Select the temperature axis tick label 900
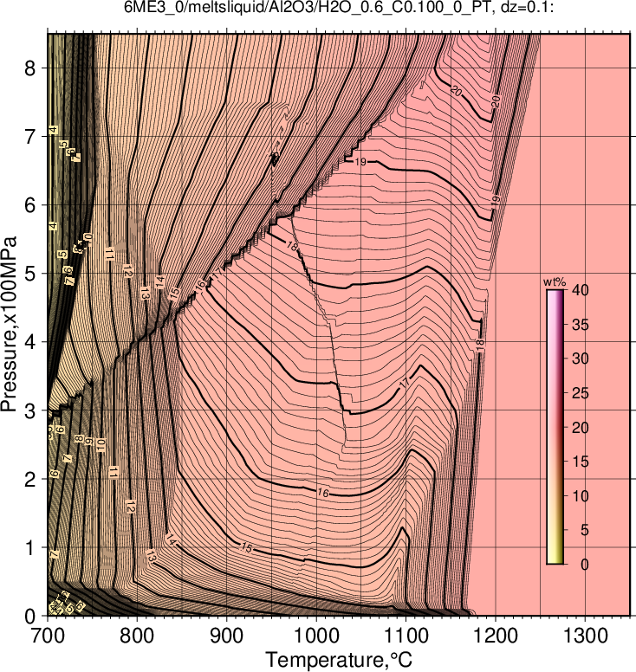This screenshot has width=636, height=672. click(x=226, y=636)
